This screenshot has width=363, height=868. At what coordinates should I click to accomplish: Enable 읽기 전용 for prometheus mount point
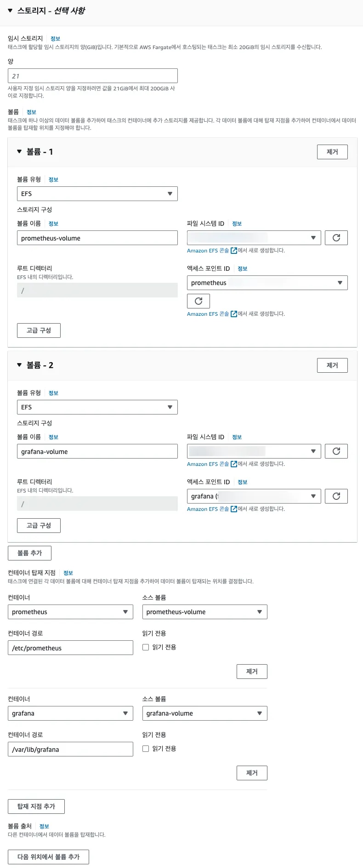(x=146, y=647)
